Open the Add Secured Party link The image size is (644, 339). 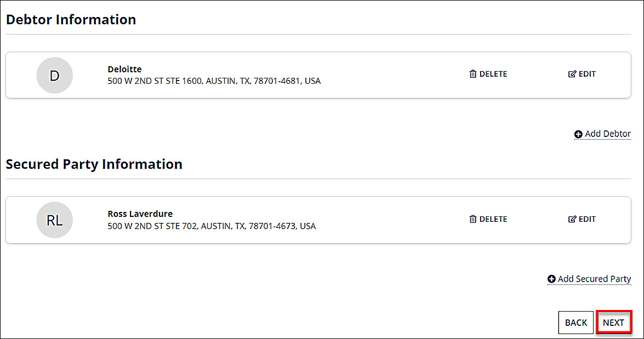[594, 279]
